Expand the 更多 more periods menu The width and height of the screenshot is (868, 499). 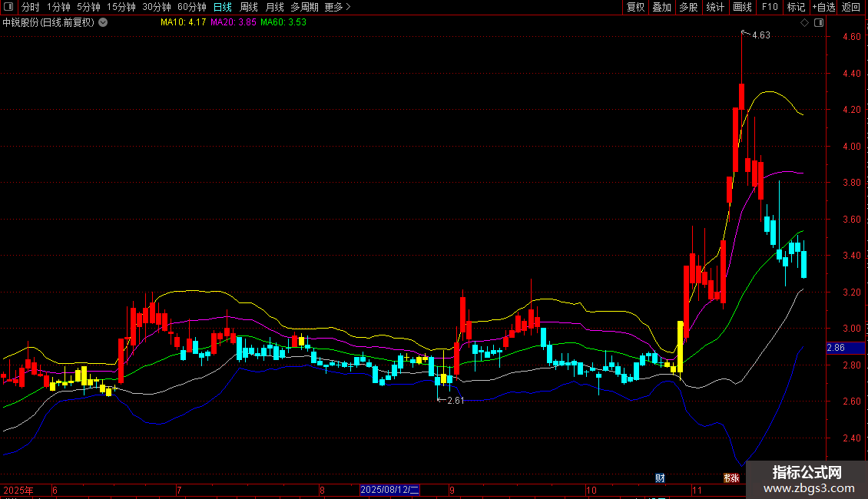(338, 7)
